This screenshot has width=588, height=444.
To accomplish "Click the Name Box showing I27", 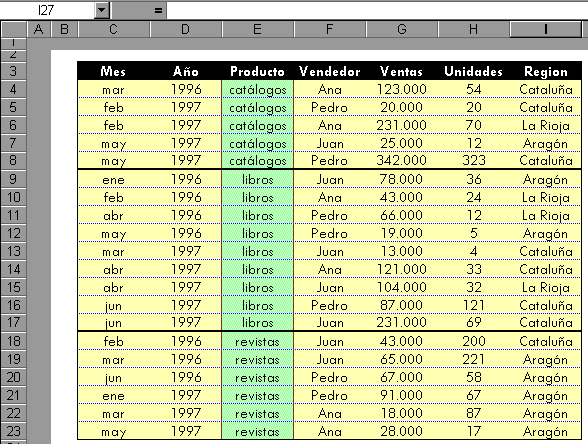I will click(46, 10).
